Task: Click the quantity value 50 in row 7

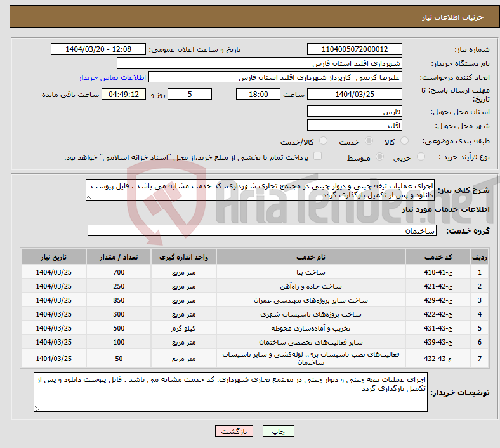Action: [119, 359]
